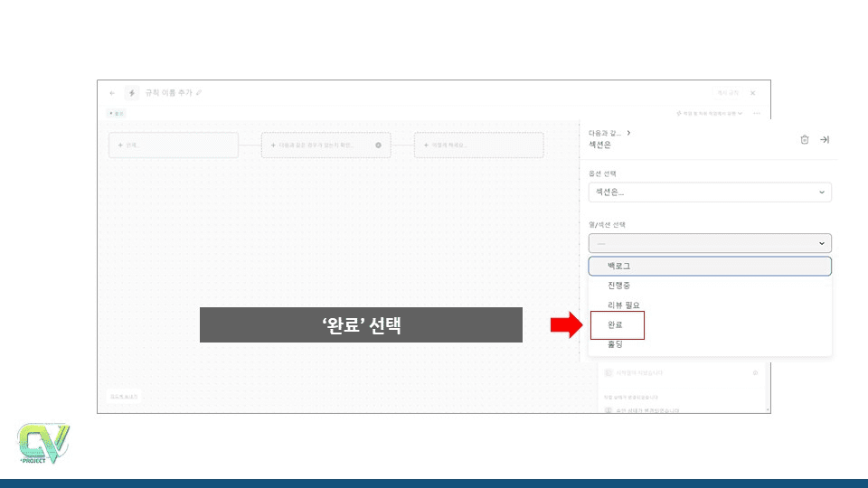
Task: Choose '리뷰 필요' in the dropdown list
Action: tap(624, 305)
